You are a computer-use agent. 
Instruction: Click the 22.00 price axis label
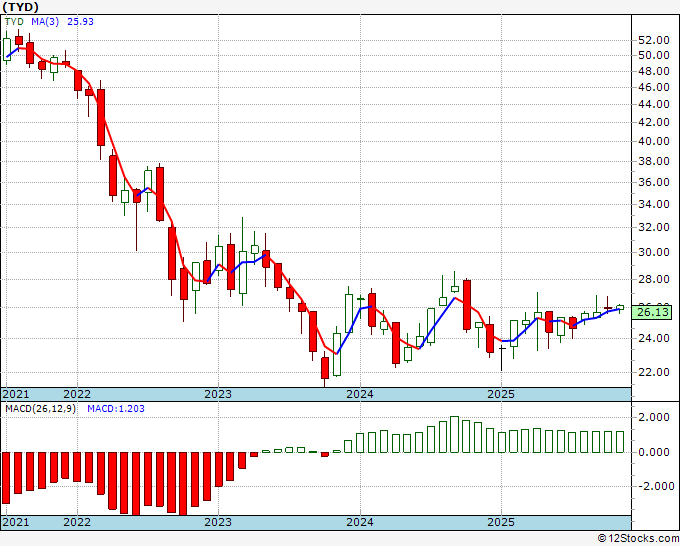[x=654, y=372]
